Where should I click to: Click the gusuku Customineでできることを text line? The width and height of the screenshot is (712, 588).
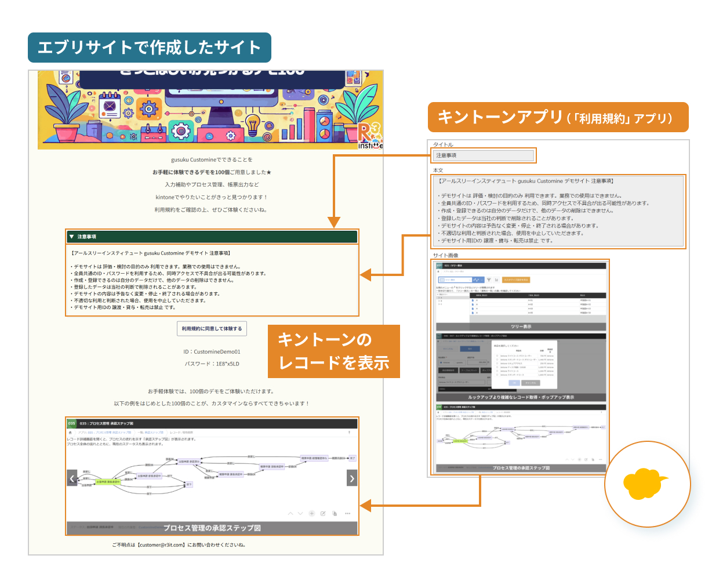tap(212, 159)
